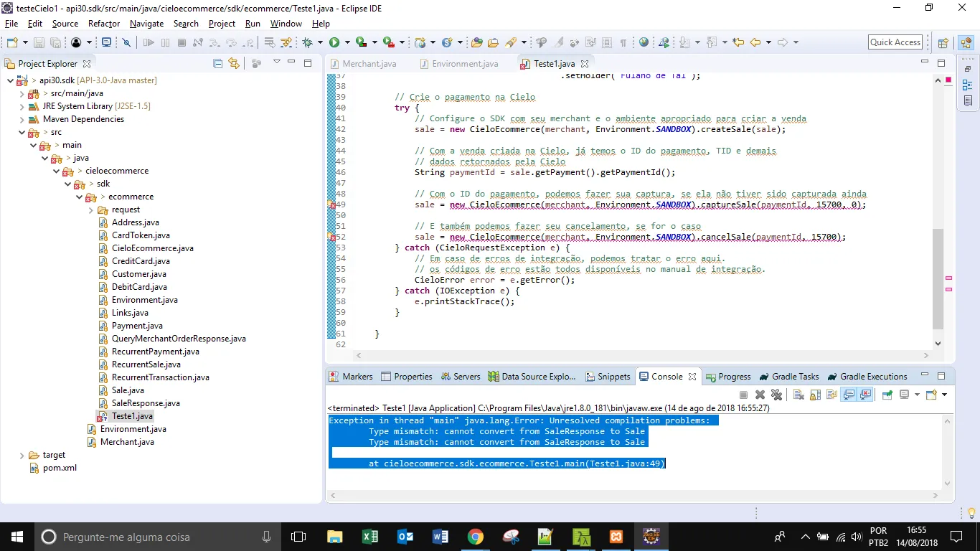The image size is (980, 551).
Task: Toggle Show Console on standard output change
Action: [849, 395]
